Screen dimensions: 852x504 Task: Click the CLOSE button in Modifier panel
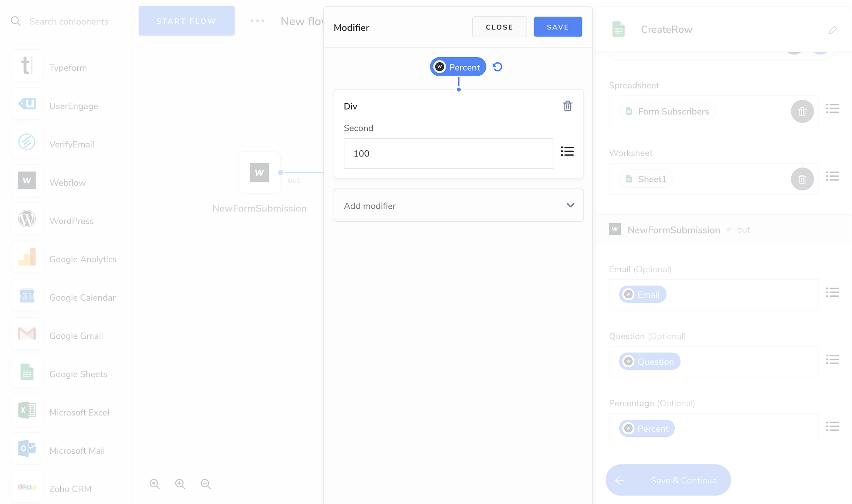point(499,27)
